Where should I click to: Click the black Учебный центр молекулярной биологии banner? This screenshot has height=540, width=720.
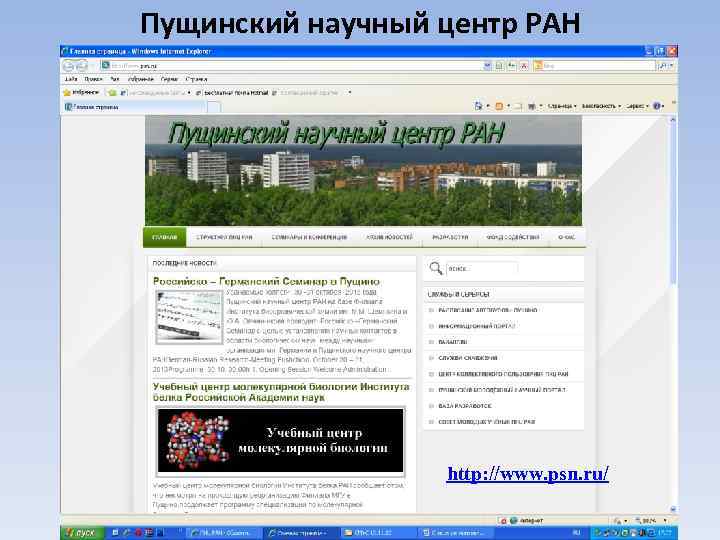[281, 440]
